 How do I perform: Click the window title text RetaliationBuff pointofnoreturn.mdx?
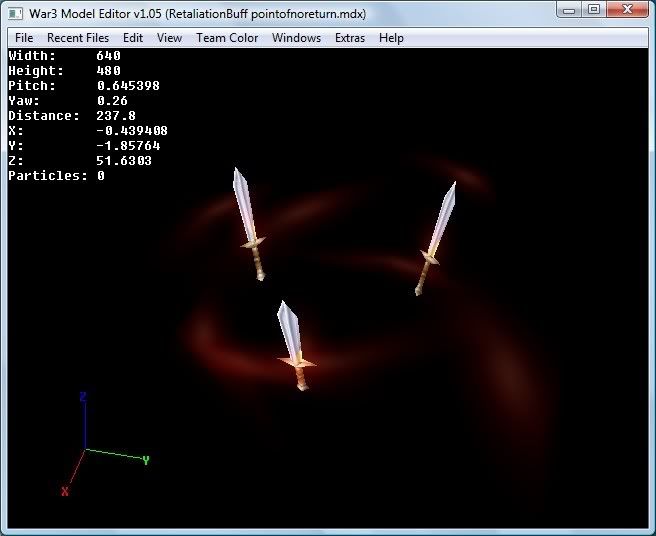(266, 14)
